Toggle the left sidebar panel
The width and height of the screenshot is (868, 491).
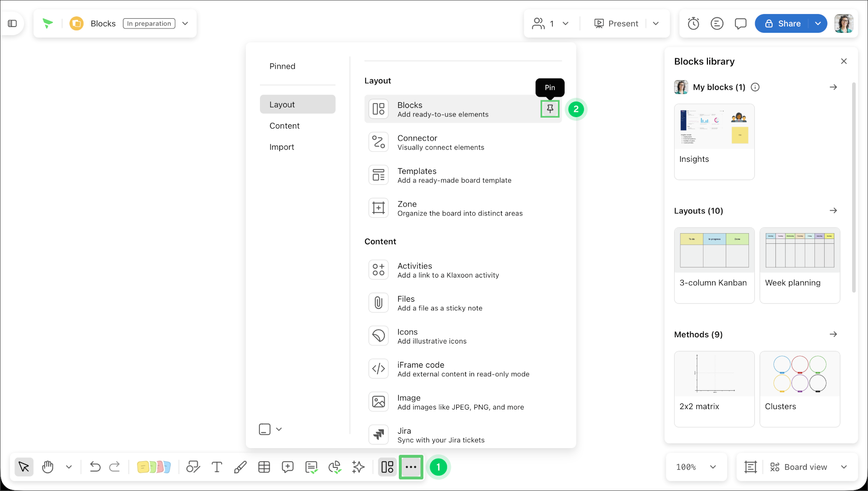[x=13, y=23]
